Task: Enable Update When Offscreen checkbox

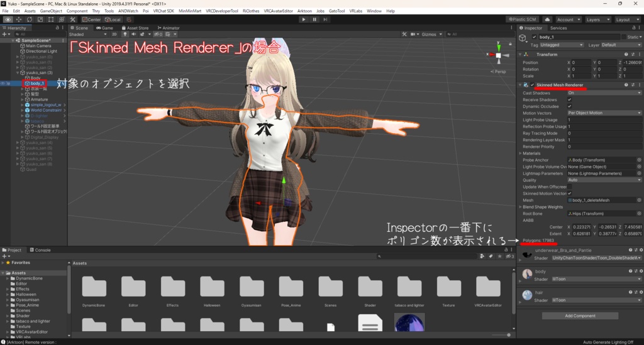Action: point(570,187)
